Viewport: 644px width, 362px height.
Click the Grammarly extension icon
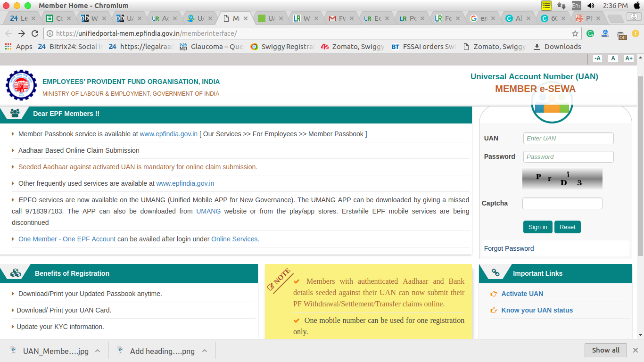point(590,33)
